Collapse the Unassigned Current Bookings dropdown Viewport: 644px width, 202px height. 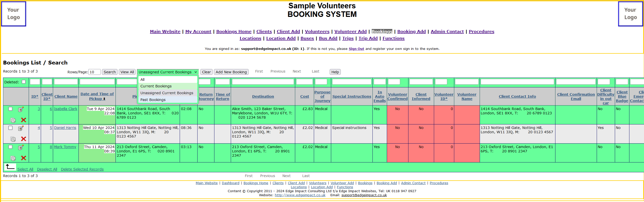tap(168, 72)
